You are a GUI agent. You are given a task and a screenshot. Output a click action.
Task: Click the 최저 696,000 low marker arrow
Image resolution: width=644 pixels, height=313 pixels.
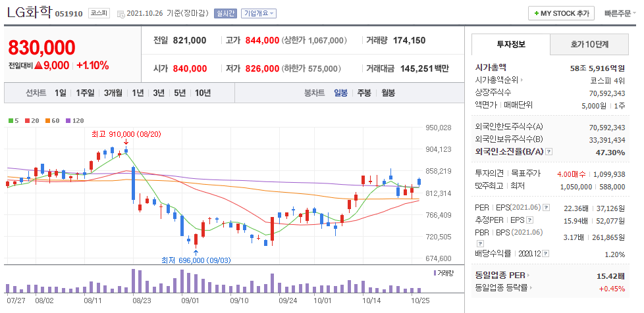(196, 253)
